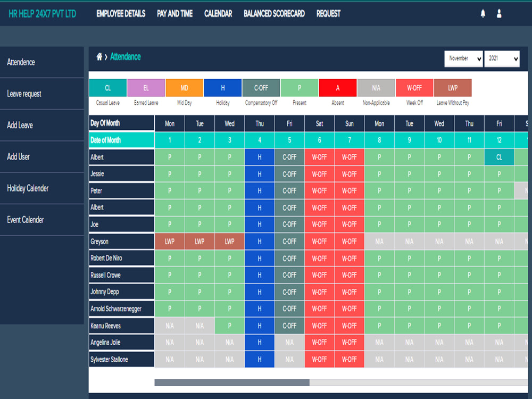Image resolution: width=532 pixels, height=399 pixels.
Task: Open the 2021 year dropdown
Action: pos(502,59)
